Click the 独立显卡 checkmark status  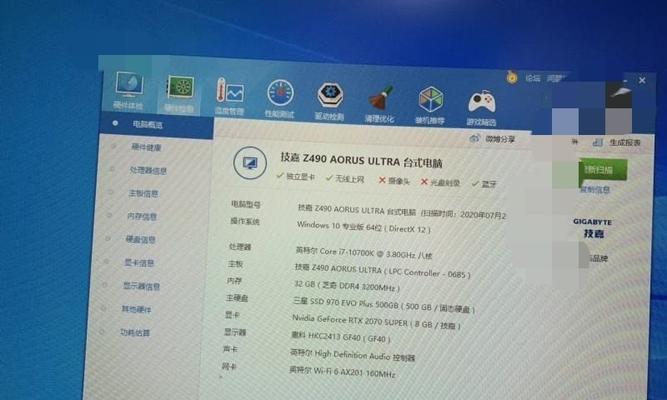point(296,176)
